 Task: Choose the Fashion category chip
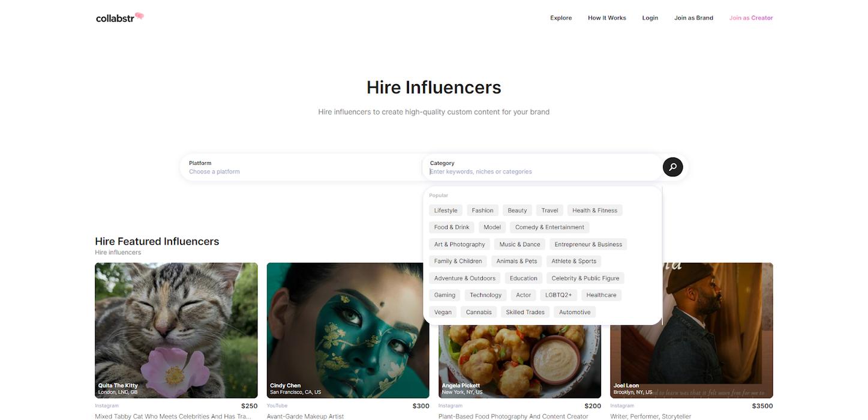(x=482, y=211)
